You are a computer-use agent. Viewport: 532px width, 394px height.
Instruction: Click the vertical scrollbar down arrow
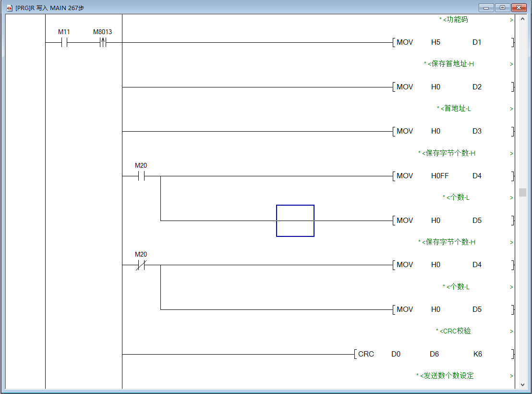[x=522, y=384]
